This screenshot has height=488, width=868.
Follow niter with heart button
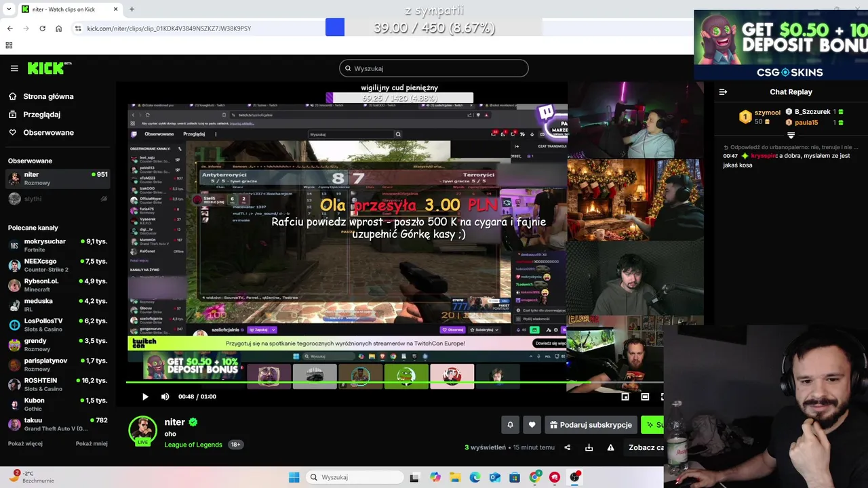pos(532,425)
